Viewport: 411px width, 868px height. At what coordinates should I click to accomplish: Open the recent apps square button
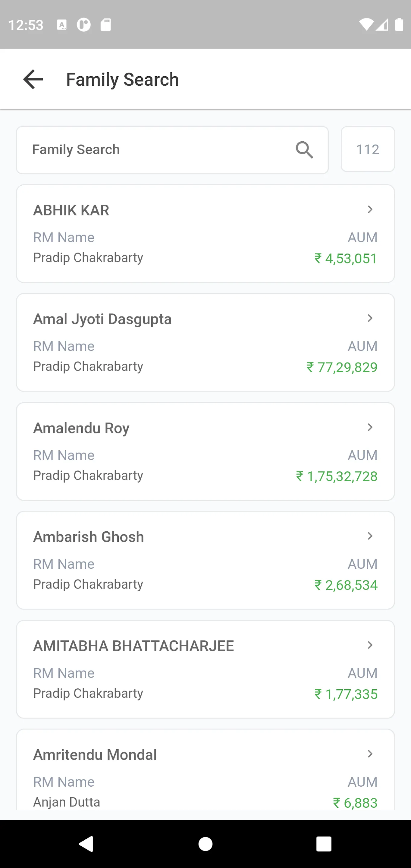324,844
